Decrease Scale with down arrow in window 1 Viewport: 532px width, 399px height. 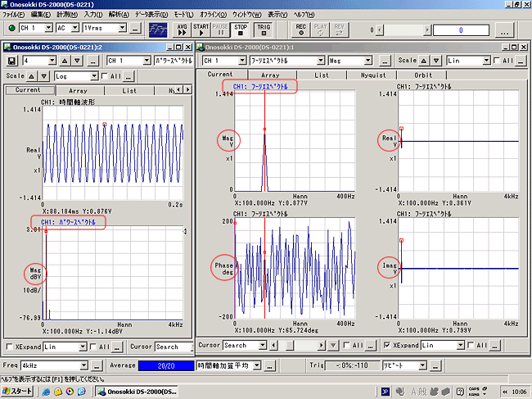pyautogui.click(x=436, y=61)
